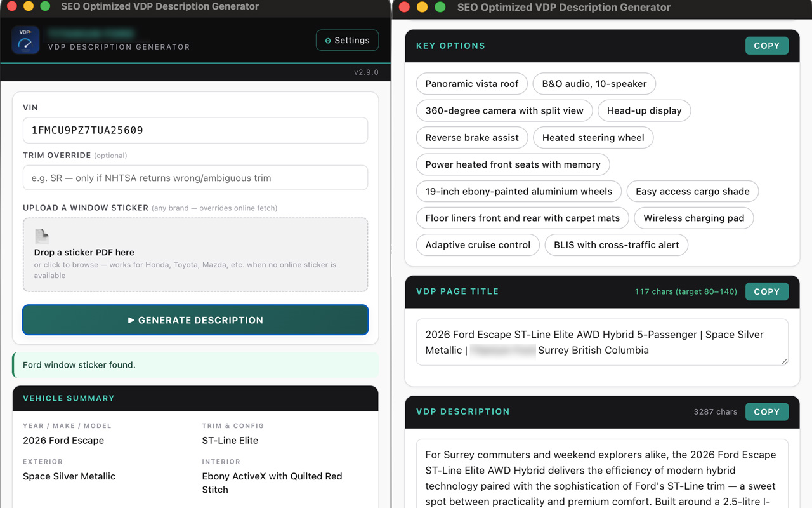Select the B&O audio, 10-speaker chip

(594, 84)
